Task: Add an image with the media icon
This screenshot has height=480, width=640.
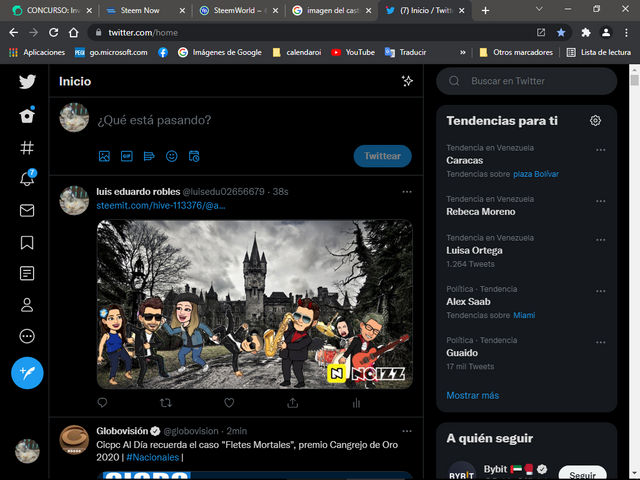Action: 104,156
